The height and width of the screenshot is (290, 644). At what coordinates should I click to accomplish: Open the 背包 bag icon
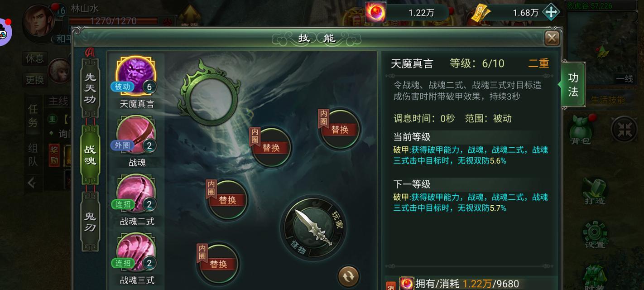tap(580, 129)
